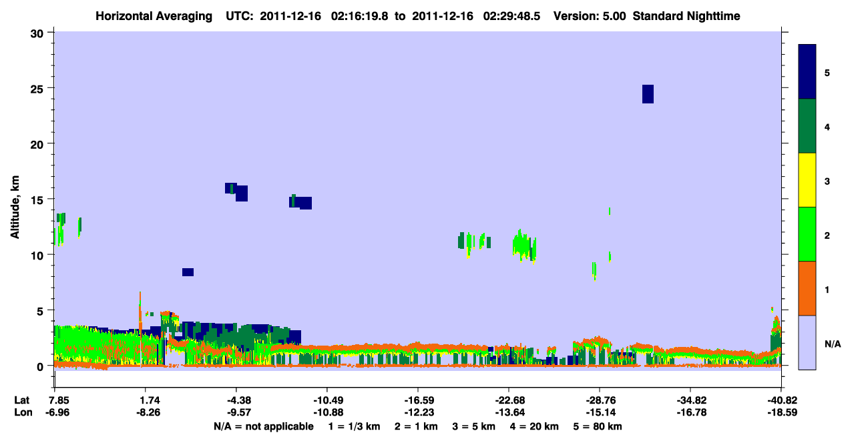Click the end time '02:29:48.5'
868x445 pixels.
[512, 16]
